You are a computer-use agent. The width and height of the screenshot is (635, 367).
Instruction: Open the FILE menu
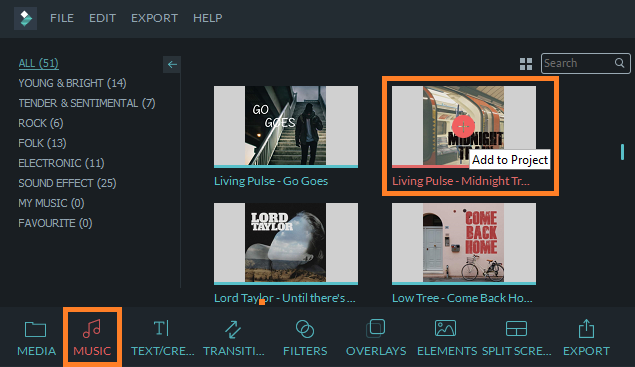coord(62,18)
